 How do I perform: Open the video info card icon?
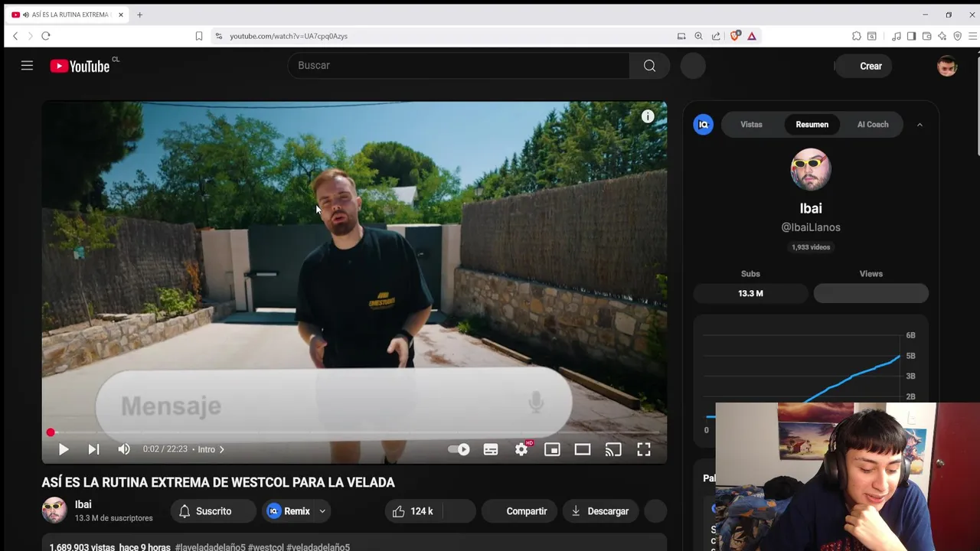pos(648,116)
